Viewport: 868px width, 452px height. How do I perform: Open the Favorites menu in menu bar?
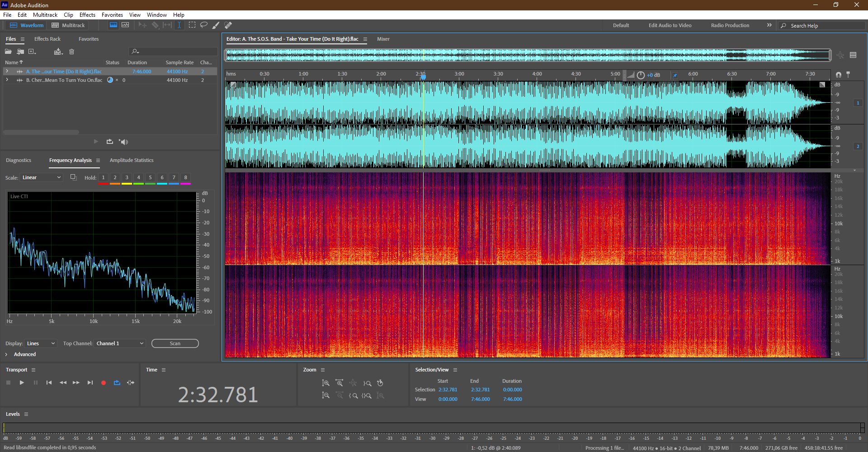pyautogui.click(x=112, y=15)
